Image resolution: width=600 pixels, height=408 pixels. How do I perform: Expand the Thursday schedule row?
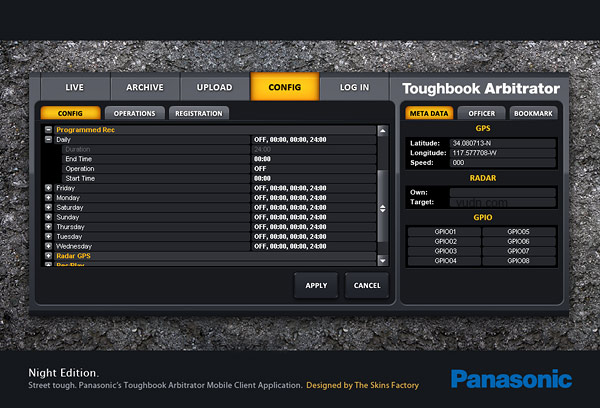(x=48, y=227)
